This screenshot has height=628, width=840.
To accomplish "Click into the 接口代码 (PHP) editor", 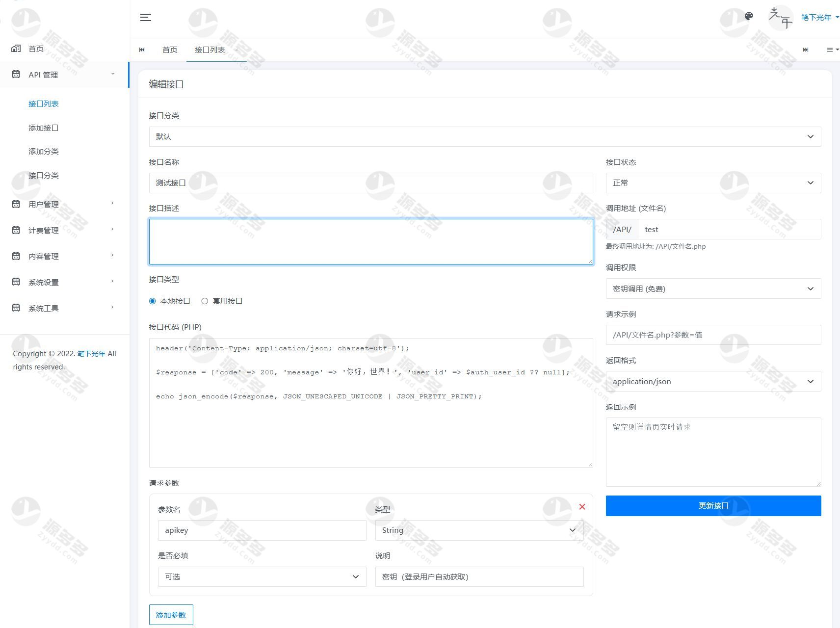I will 371,403.
